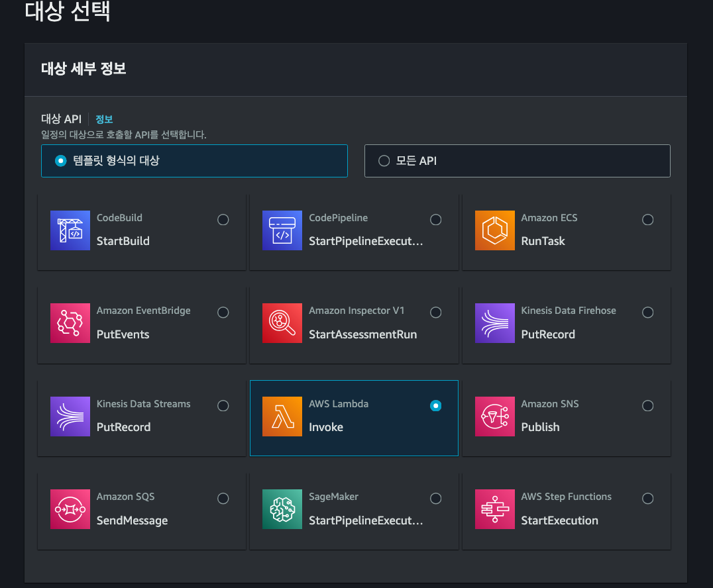Click the Kinesis Data Streams title text
713x588 pixels.
tap(143, 403)
